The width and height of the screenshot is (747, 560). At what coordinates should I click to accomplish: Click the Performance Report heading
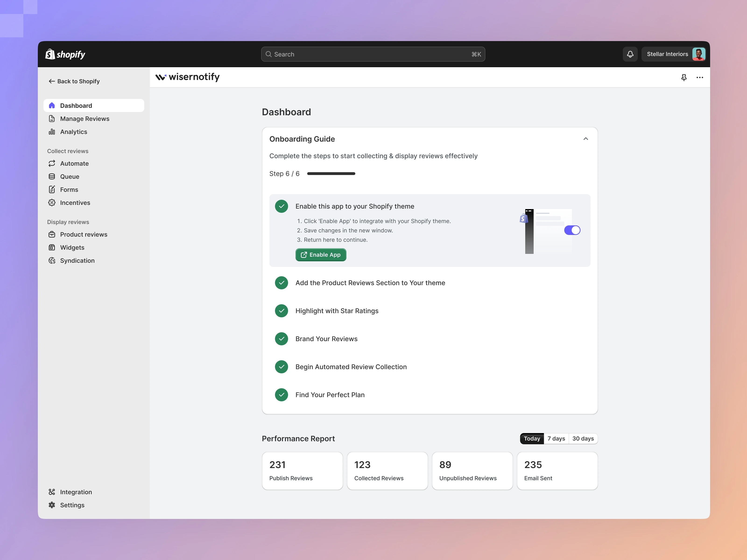(298, 438)
